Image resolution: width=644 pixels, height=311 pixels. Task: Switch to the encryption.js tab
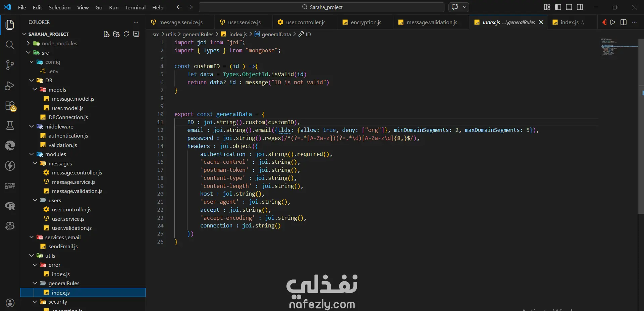point(366,22)
